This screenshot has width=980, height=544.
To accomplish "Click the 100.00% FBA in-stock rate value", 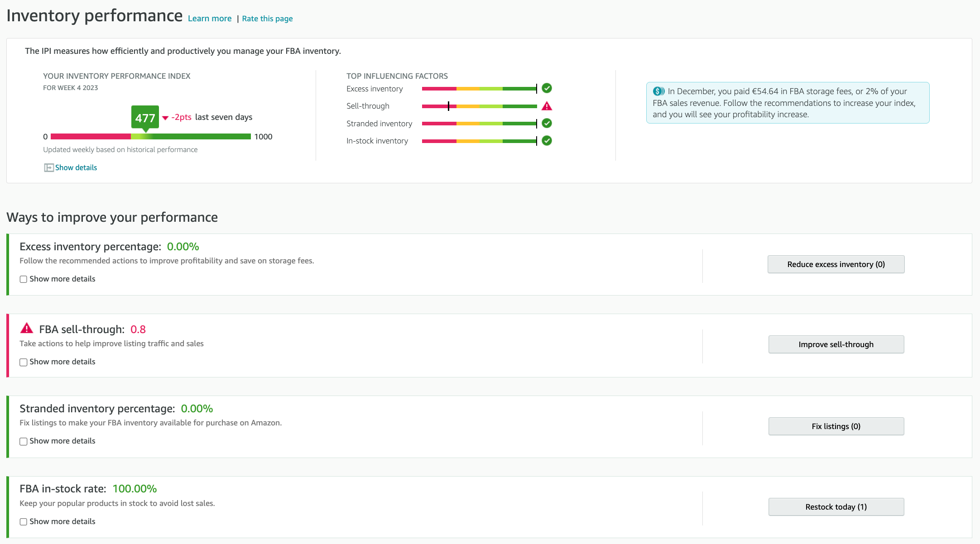I will click(x=135, y=489).
